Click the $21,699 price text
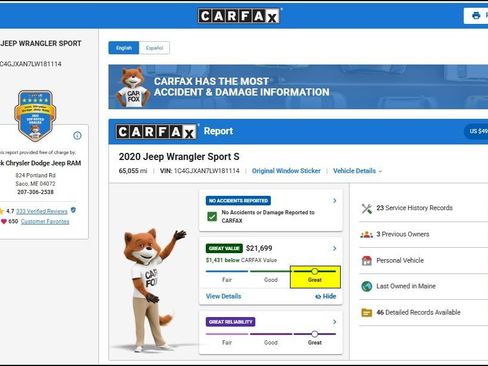Image resolution: width=488 pixels, height=366 pixels. 259,248
